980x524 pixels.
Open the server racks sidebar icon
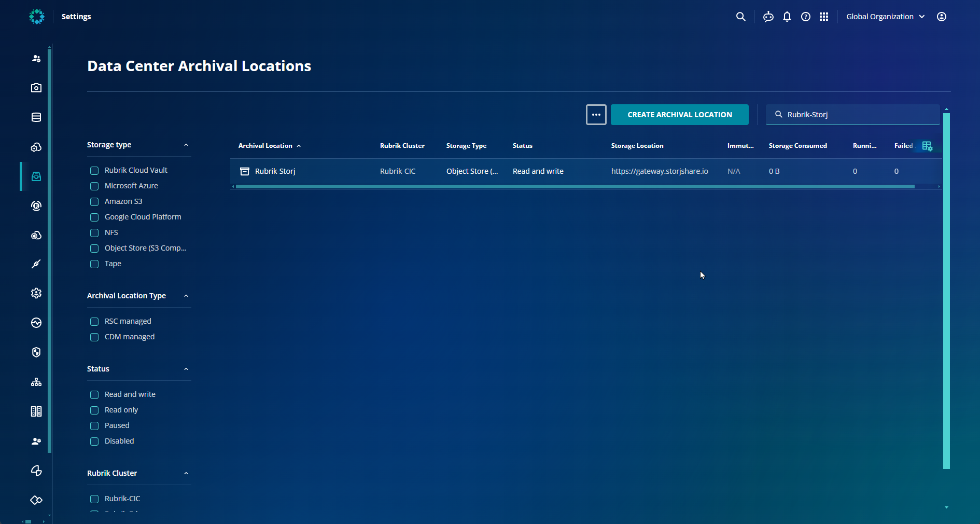point(36,411)
